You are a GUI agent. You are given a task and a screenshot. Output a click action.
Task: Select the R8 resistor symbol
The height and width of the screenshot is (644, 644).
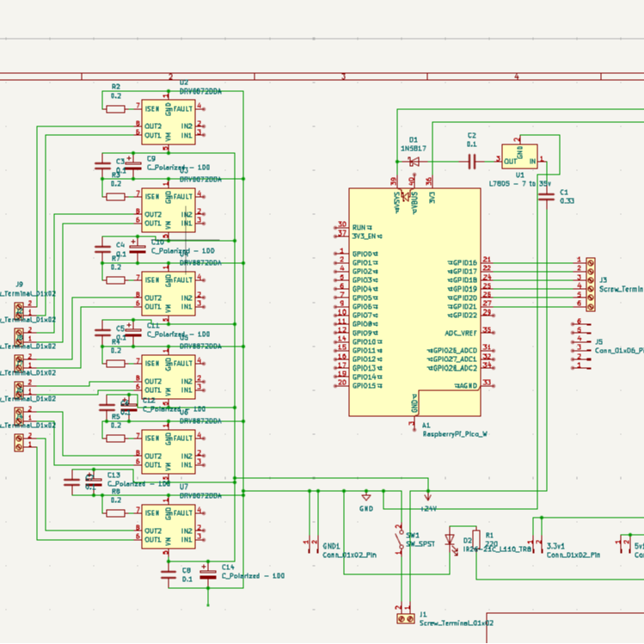click(x=115, y=513)
